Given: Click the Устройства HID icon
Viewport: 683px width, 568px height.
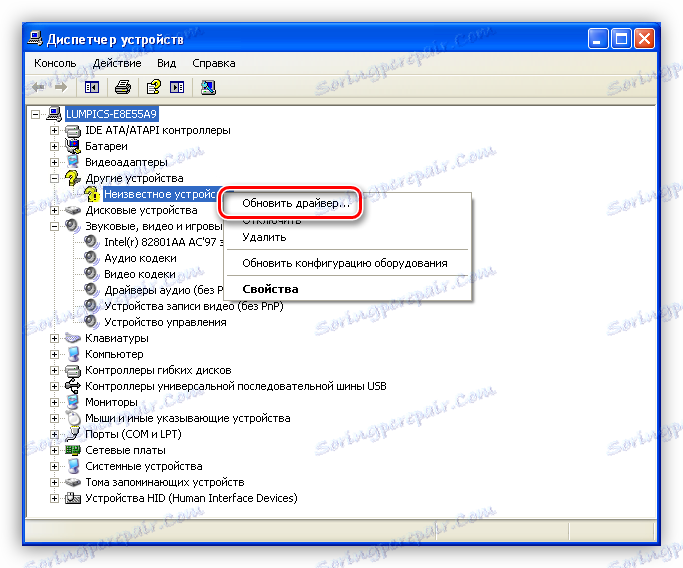Looking at the screenshot, I should [x=73, y=498].
